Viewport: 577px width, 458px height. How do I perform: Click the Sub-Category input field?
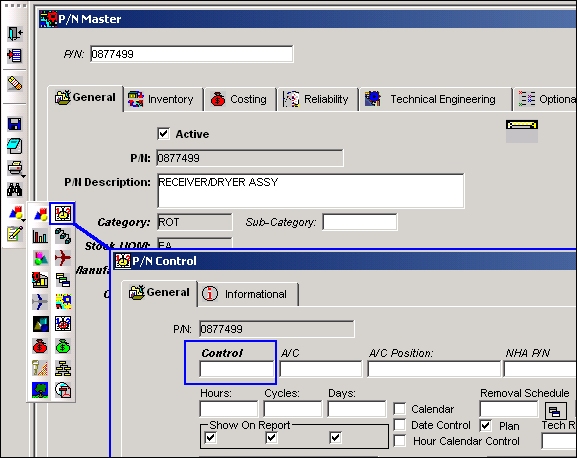[x=360, y=222]
